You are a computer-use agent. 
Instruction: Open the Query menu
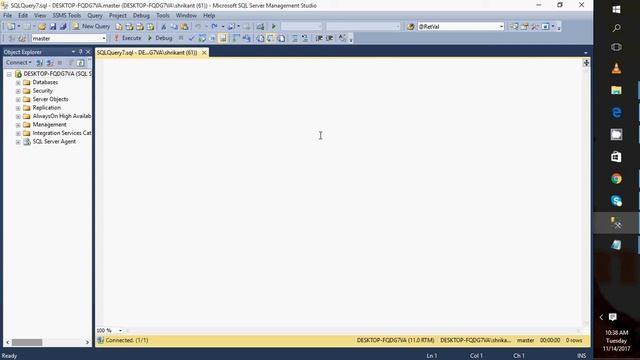click(95, 16)
